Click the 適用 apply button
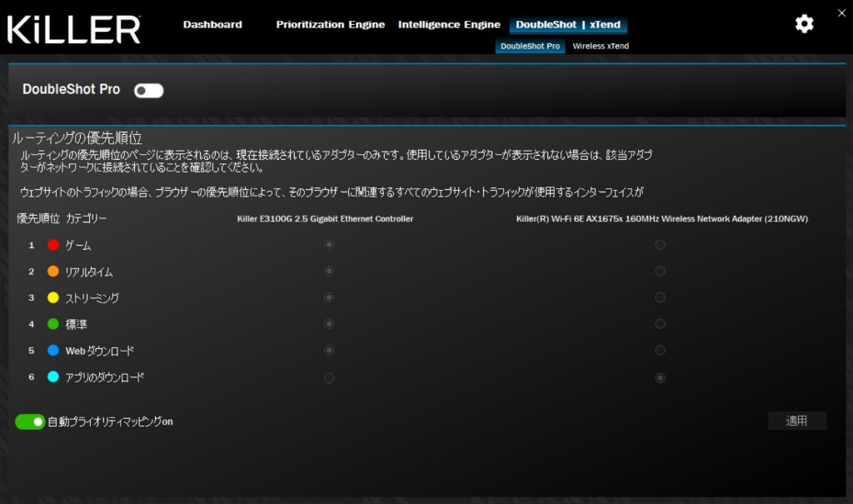 [797, 421]
